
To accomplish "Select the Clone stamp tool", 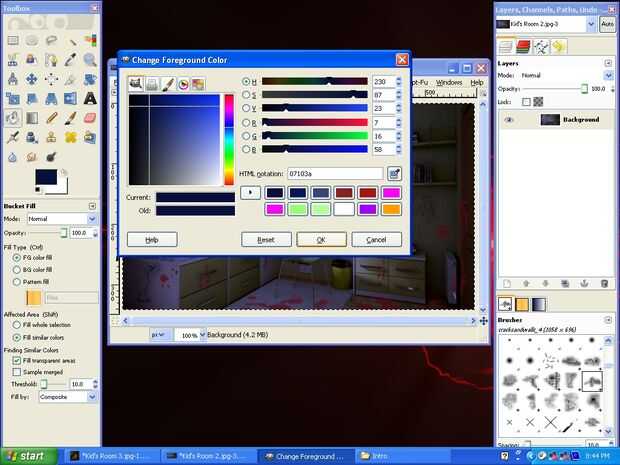I will 51,137.
